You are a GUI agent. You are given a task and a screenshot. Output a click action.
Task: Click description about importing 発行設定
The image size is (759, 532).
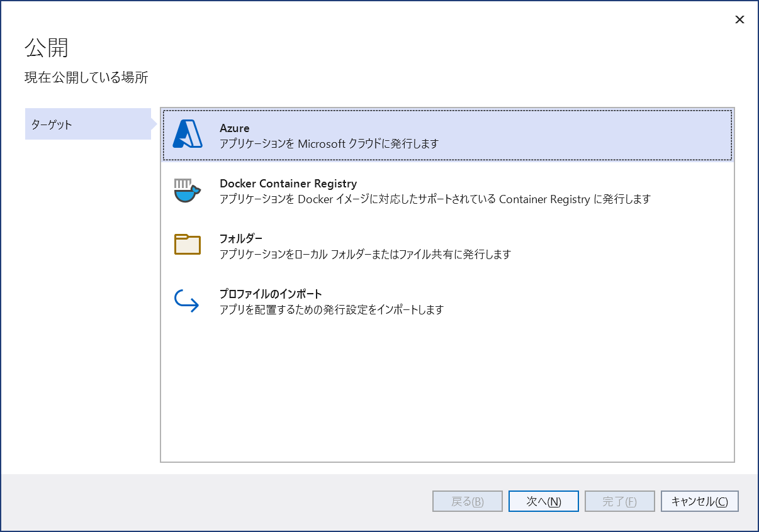click(332, 309)
